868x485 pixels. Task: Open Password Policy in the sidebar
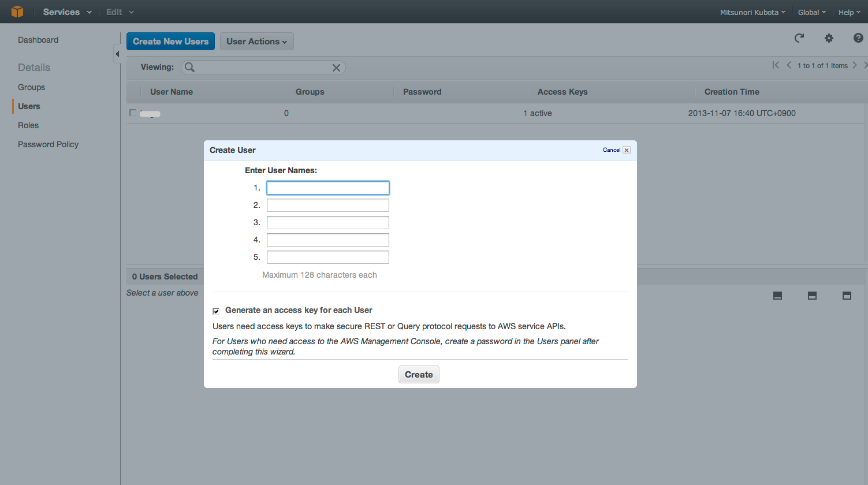48,144
